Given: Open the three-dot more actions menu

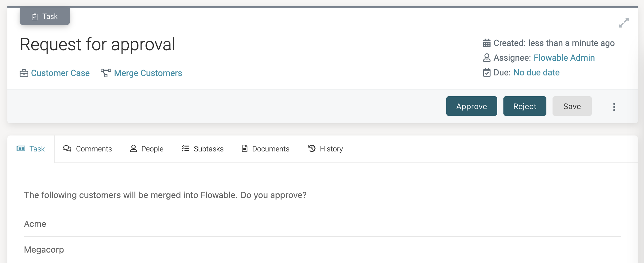Looking at the screenshot, I should (614, 107).
